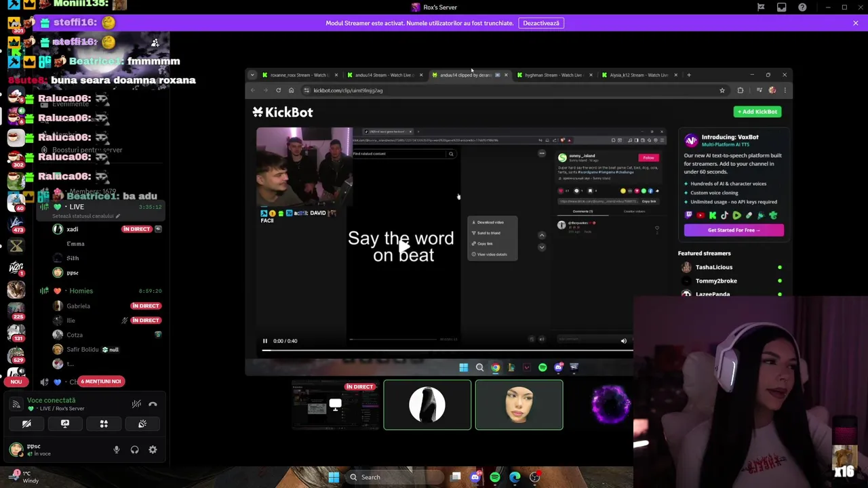
Task: Open a new browser tab with plus
Action: [689, 75]
